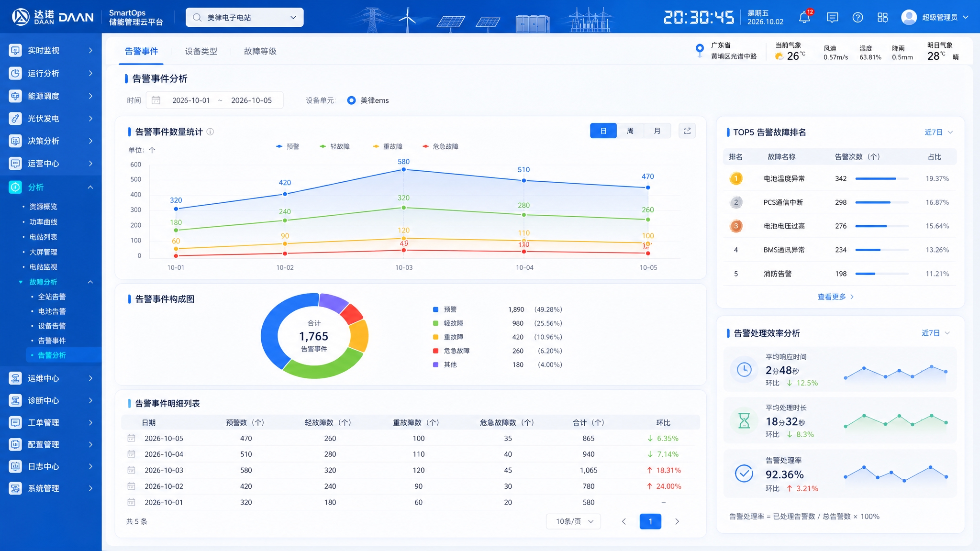This screenshot has height=551, width=980.
Task: Click the 诊断中心 sidebar icon
Action: (x=15, y=400)
